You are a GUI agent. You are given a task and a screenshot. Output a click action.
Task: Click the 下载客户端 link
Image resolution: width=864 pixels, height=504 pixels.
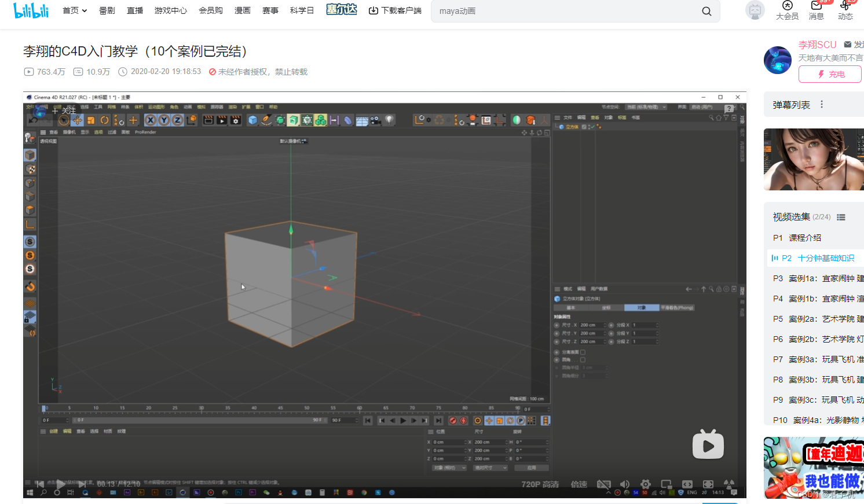coord(396,10)
